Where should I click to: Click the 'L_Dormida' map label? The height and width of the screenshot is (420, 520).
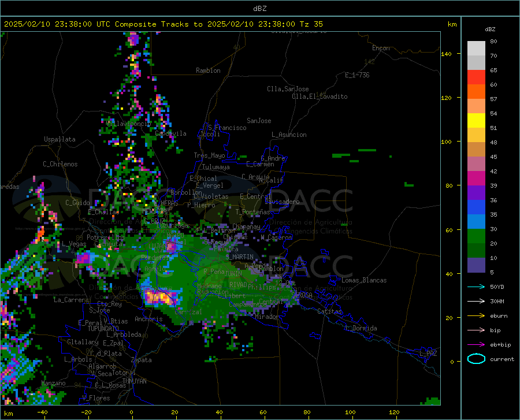click(361, 328)
